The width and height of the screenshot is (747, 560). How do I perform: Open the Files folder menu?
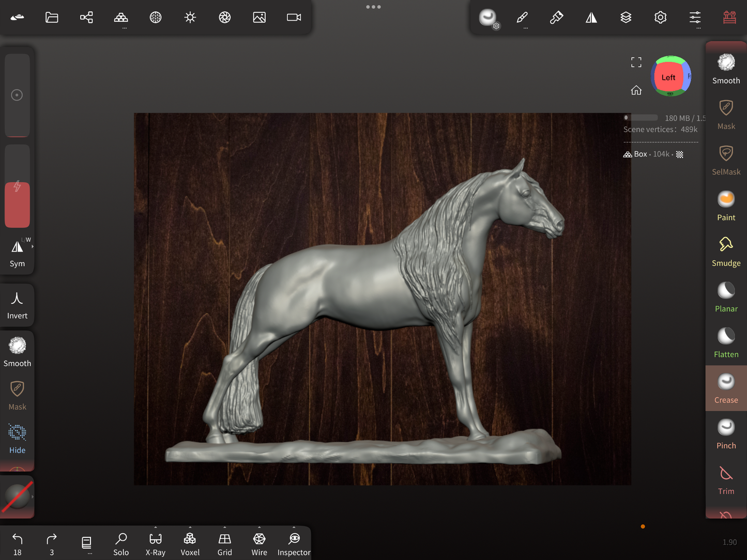(52, 18)
